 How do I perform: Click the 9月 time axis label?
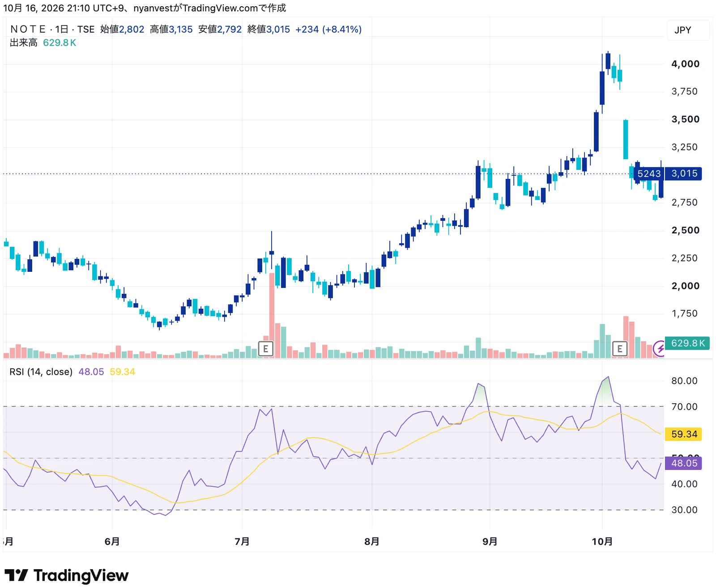coord(490,541)
